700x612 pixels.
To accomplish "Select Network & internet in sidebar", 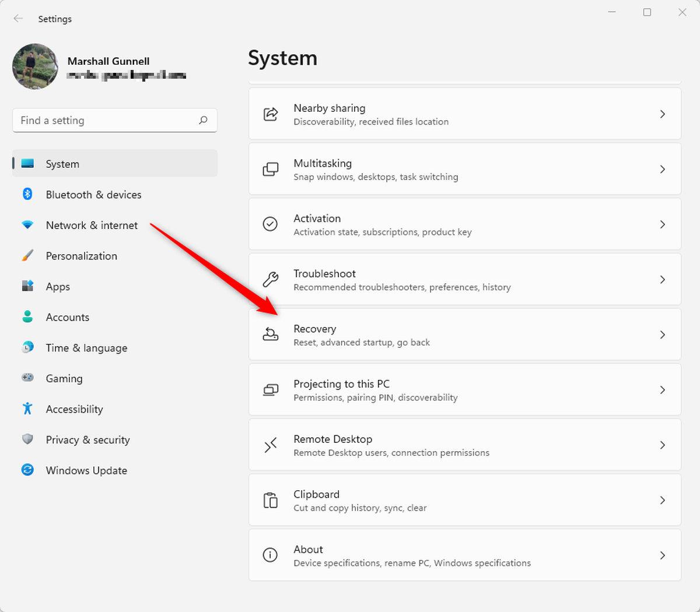I will pos(92,226).
